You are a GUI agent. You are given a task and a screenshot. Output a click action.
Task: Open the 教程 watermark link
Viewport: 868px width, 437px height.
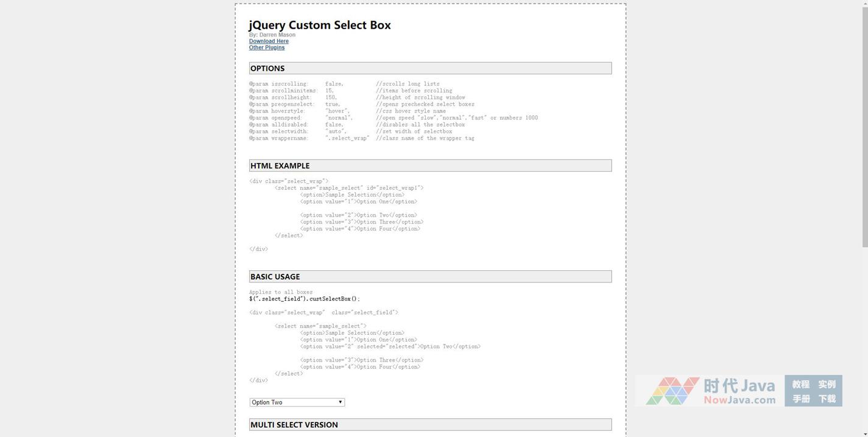coord(800,384)
